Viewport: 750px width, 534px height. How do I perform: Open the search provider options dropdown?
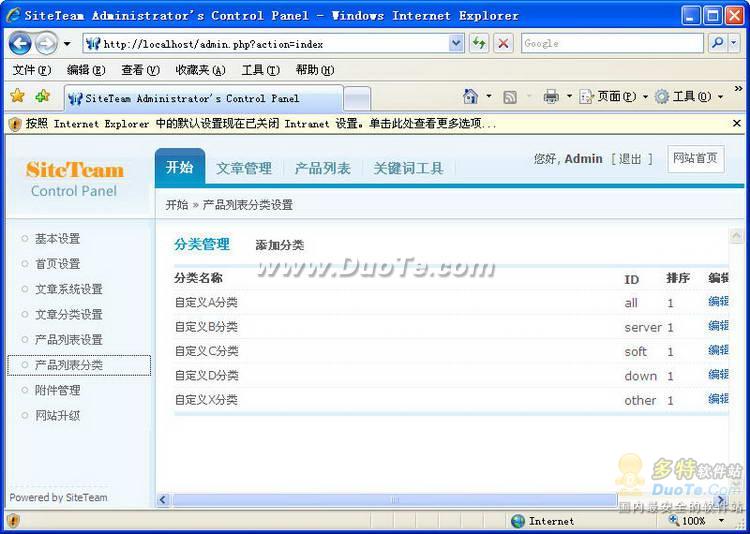734,44
